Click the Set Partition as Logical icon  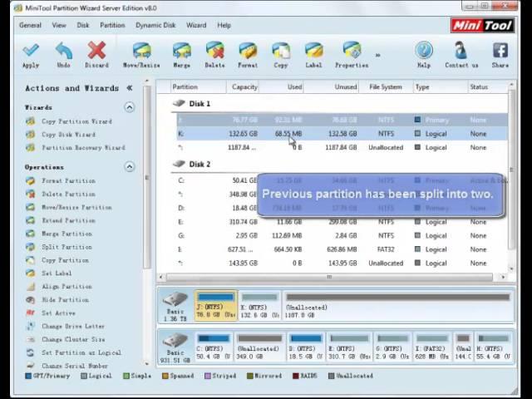point(31,352)
